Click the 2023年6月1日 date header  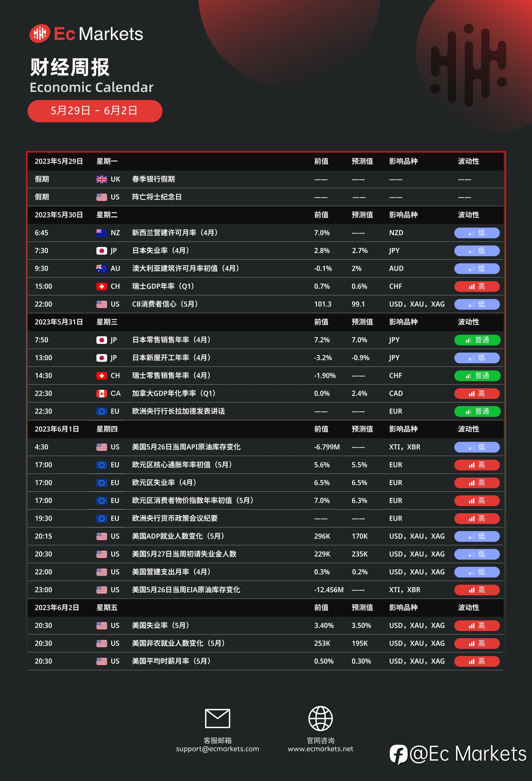point(57,429)
